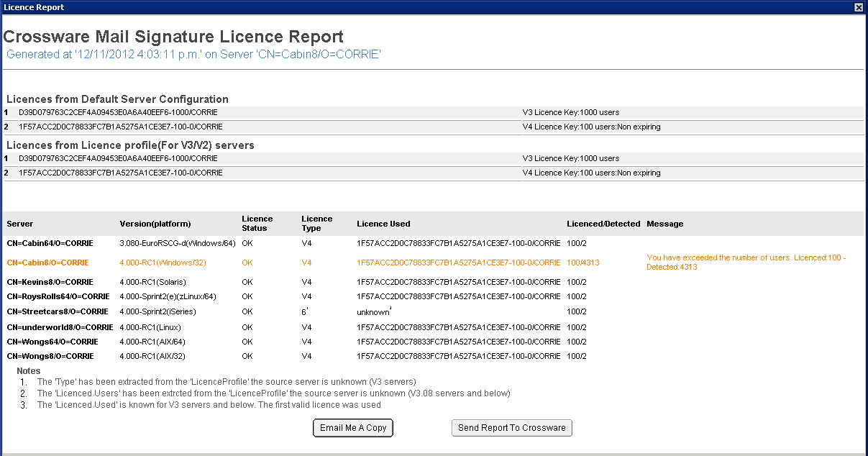The image size is (868, 456).
Task: Close the Licence Report window
Action: coord(858,7)
